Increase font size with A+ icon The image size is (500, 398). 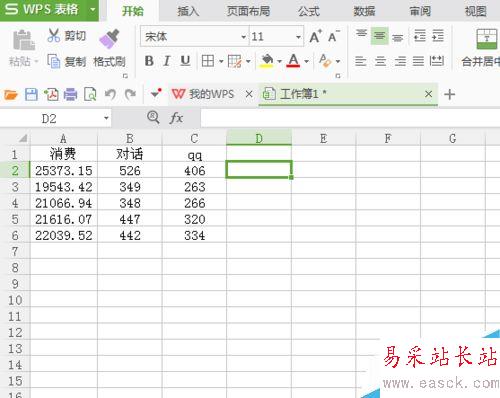click(315, 36)
